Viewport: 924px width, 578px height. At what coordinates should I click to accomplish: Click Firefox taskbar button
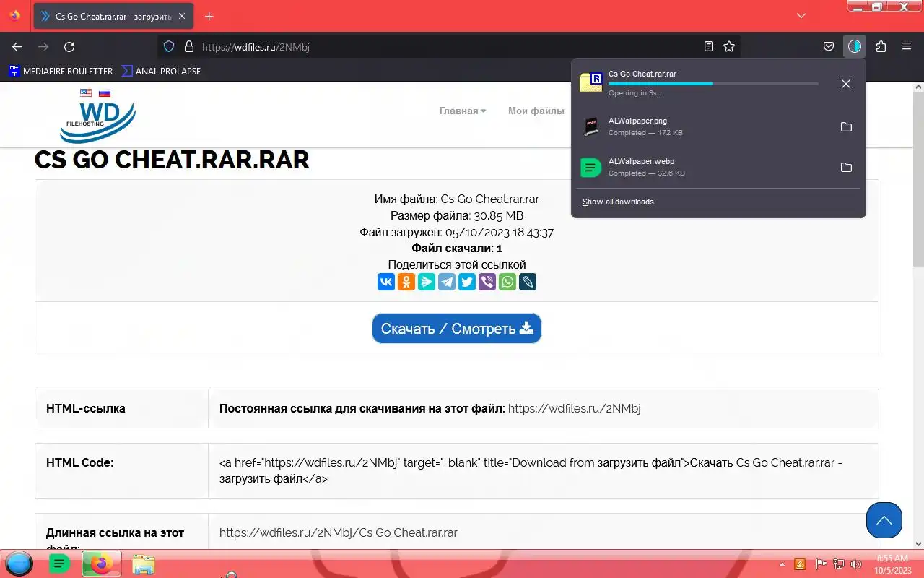(101, 564)
